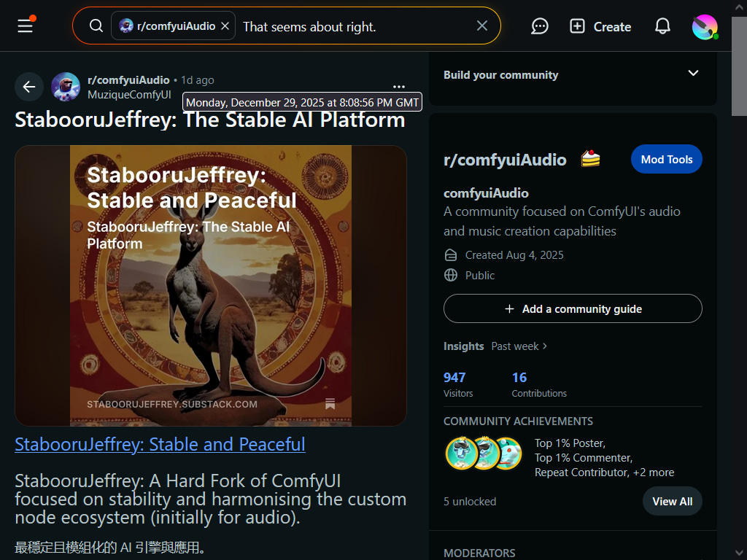This screenshot has width=747, height=560.
Task: Click the community achievement badges
Action: pyautogui.click(x=484, y=454)
